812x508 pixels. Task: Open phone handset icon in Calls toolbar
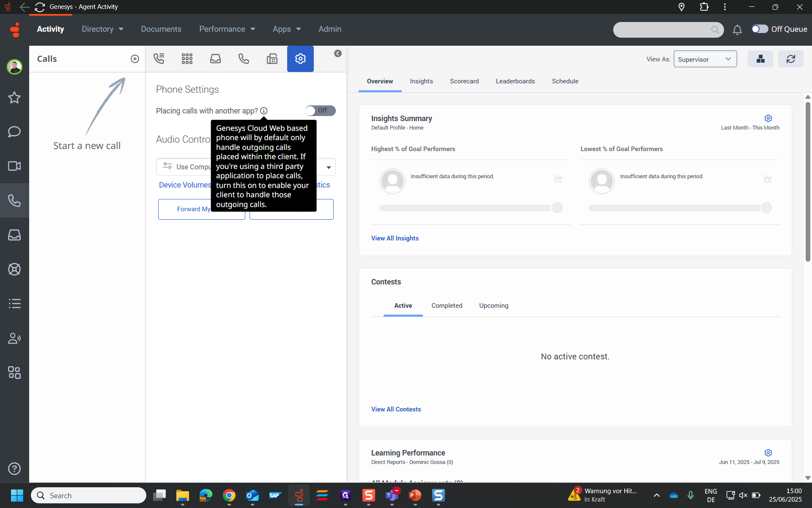pyautogui.click(x=244, y=59)
